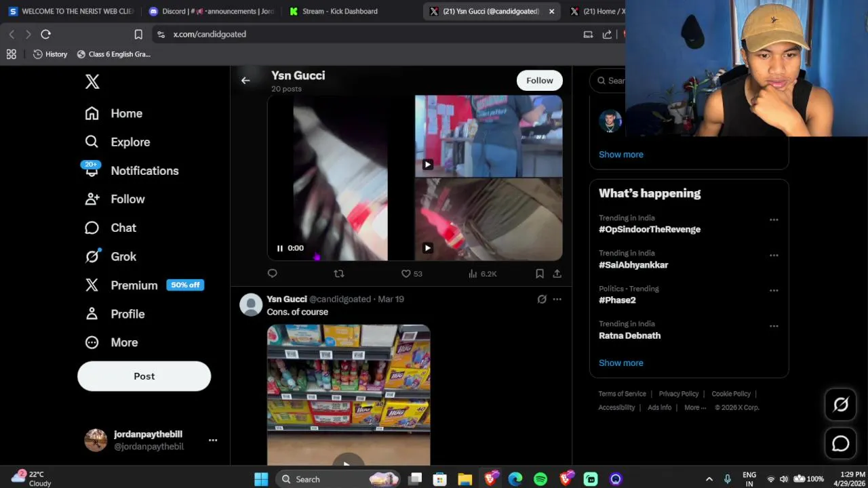Bookmark this page in the browser toolbar
The image size is (868, 488).
coord(138,34)
